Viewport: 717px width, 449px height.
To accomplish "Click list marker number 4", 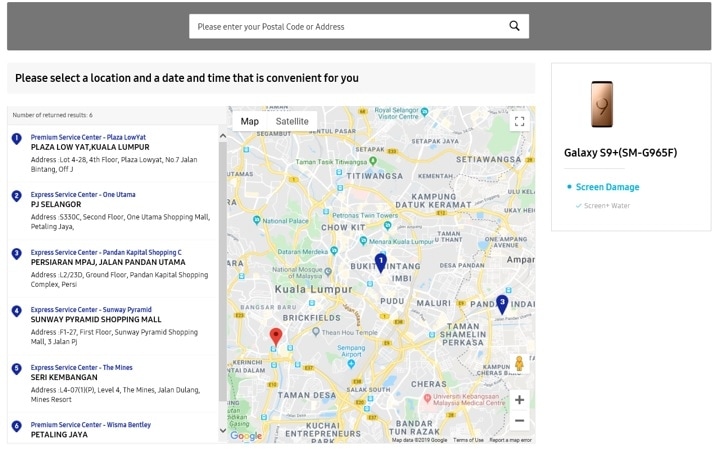I will pyautogui.click(x=16, y=311).
